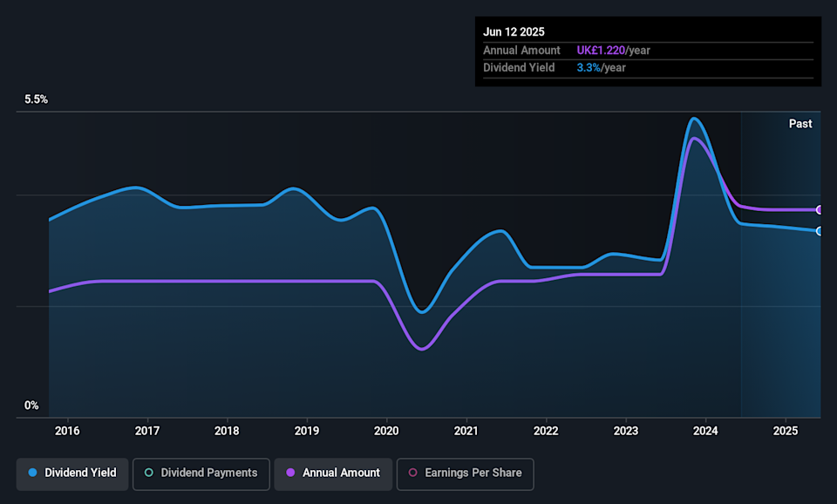Select the 2022 x-axis year label
Image resolution: width=837 pixels, height=504 pixels.
[546, 430]
